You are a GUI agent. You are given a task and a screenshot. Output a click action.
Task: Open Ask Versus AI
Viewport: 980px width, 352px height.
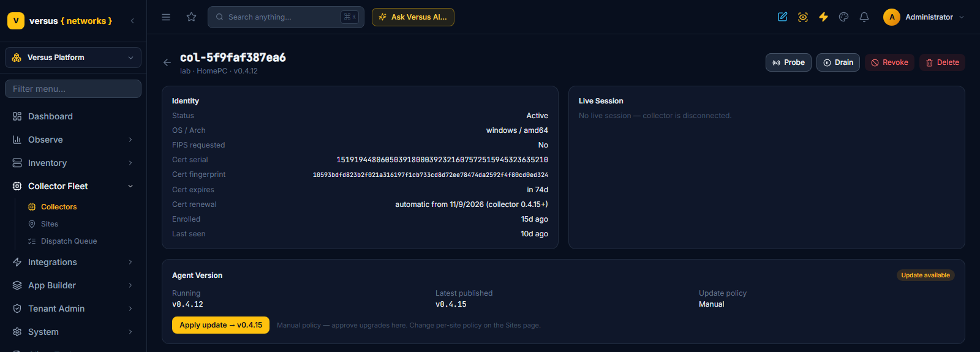[x=413, y=17]
